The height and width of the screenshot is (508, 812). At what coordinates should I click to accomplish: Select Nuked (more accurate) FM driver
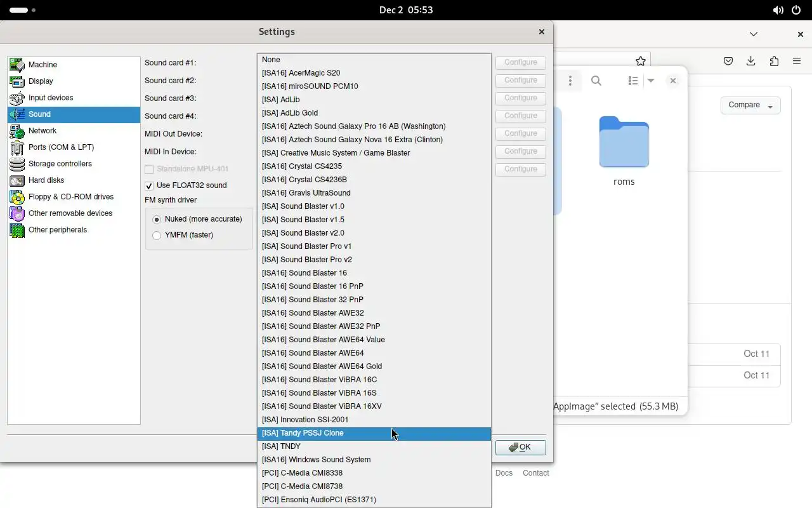point(157,219)
